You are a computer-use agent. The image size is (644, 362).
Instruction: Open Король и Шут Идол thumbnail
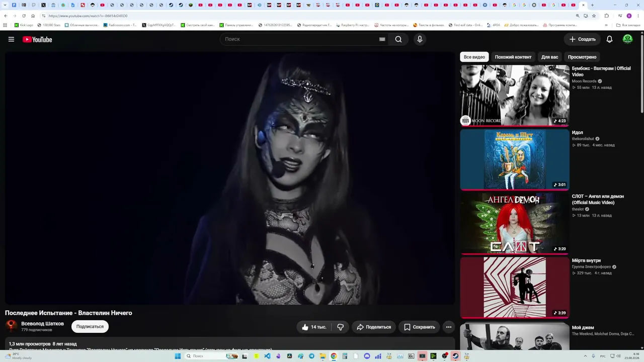pos(515,159)
